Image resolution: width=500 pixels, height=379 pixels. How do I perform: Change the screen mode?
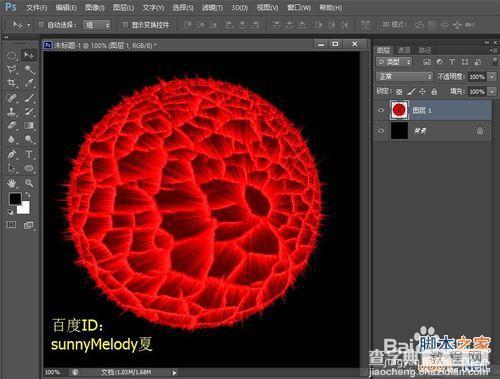coord(29,225)
